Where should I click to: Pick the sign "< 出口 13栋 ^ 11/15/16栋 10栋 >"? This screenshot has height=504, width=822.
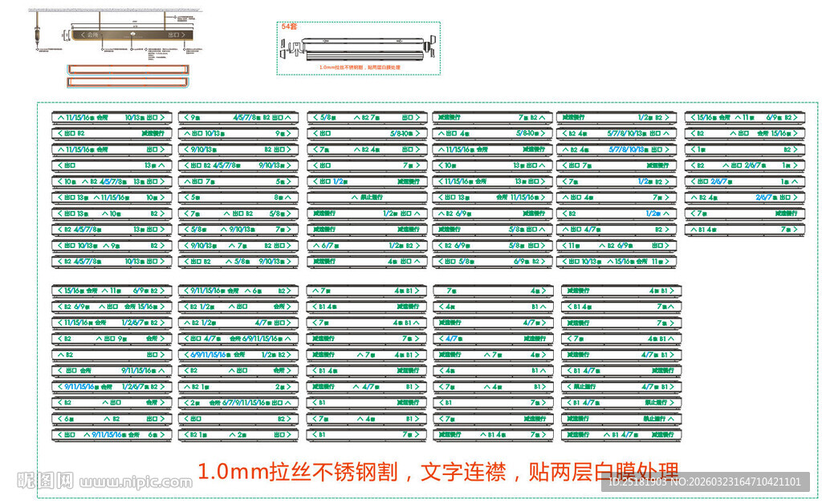111,198
